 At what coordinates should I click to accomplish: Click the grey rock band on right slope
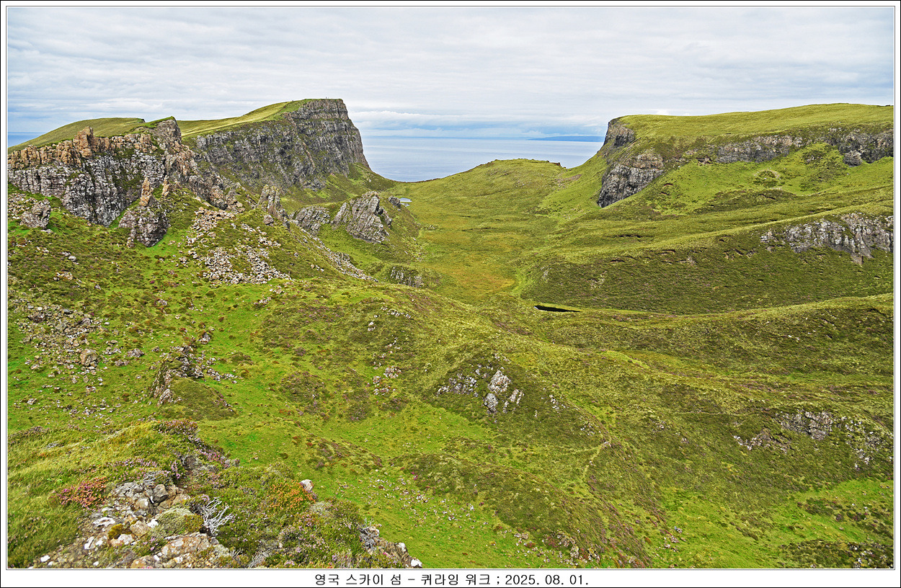click(x=836, y=234)
